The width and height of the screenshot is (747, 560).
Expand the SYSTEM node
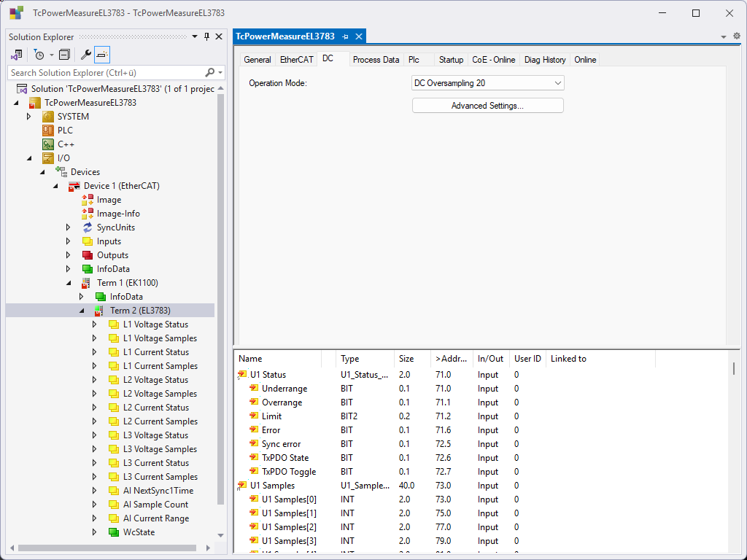[28, 117]
